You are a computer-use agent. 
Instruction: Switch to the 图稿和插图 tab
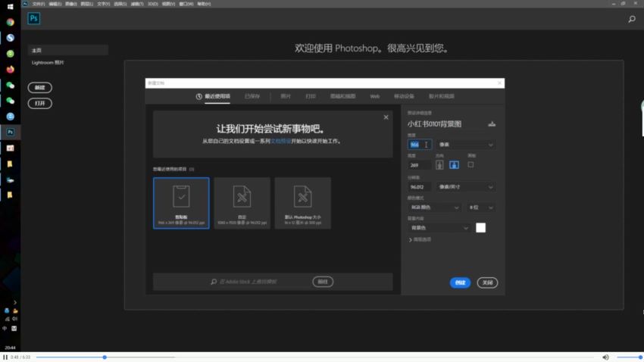coord(342,96)
